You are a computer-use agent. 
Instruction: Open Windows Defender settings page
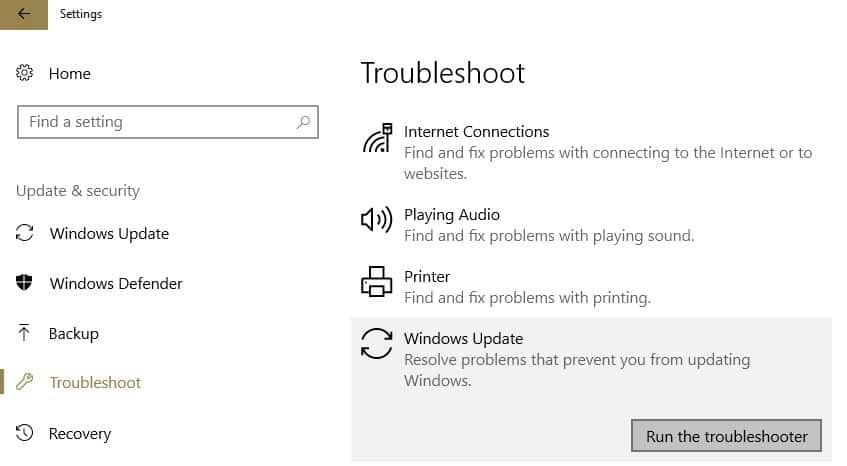(x=116, y=283)
